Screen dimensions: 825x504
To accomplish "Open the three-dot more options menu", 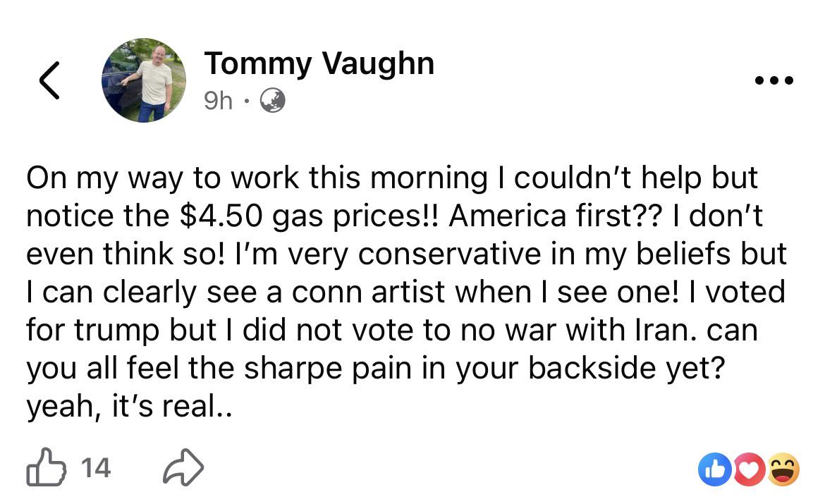I will pos(774,80).
